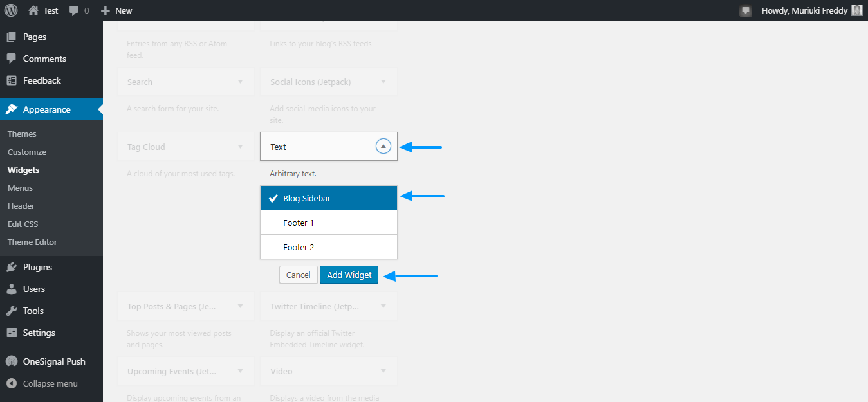Click the Collapse menu arrow icon

[x=12, y=383]
